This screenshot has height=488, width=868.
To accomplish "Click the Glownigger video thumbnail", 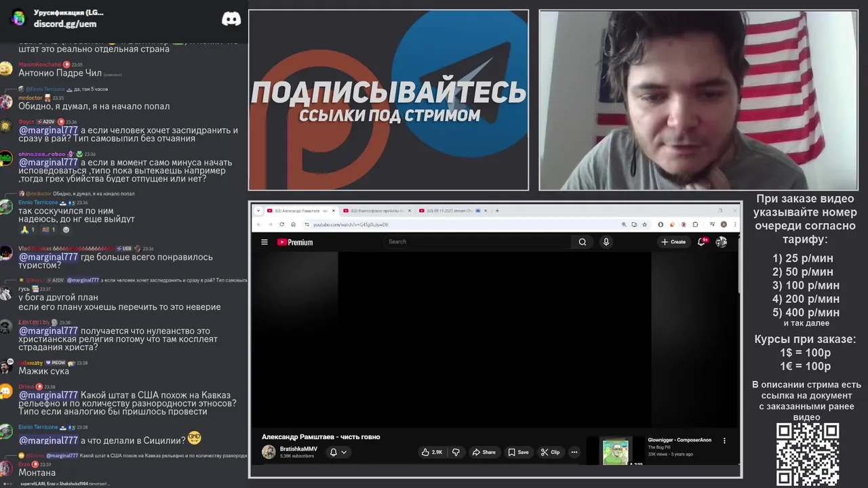I will tap(616, 451).
